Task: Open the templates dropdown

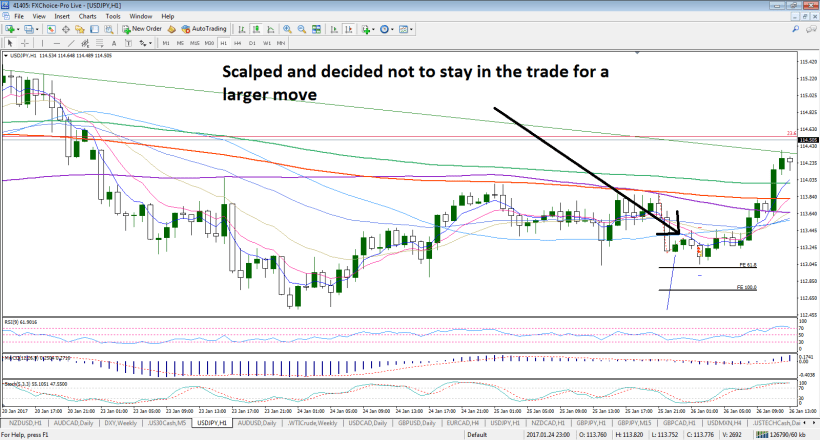Action: (x=406, y=29)
